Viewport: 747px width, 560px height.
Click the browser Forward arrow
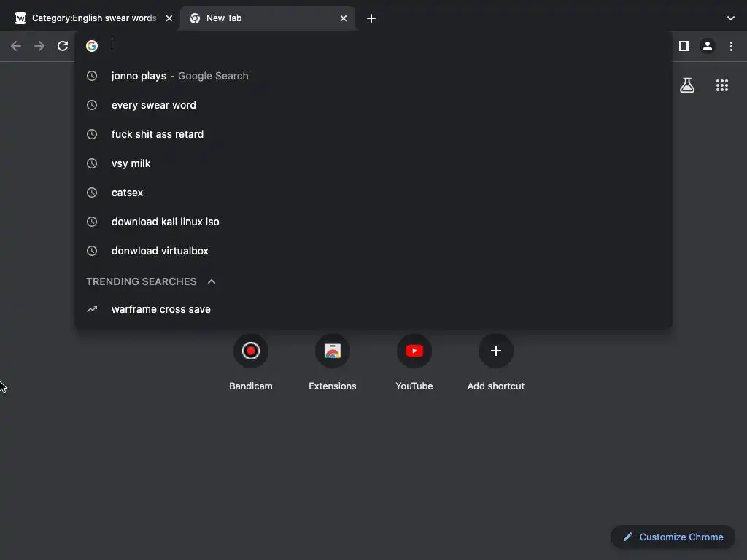[39, 46]
